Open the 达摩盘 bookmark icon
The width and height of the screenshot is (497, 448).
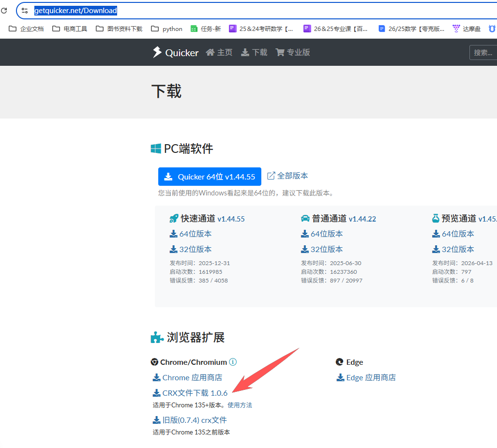pos(456,29)
